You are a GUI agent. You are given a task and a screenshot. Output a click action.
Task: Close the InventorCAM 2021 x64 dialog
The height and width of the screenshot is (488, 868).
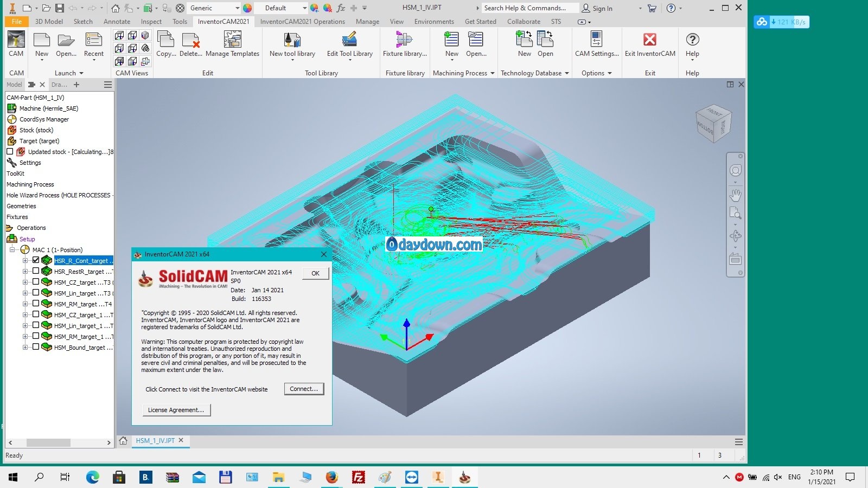tap(324, 254)
